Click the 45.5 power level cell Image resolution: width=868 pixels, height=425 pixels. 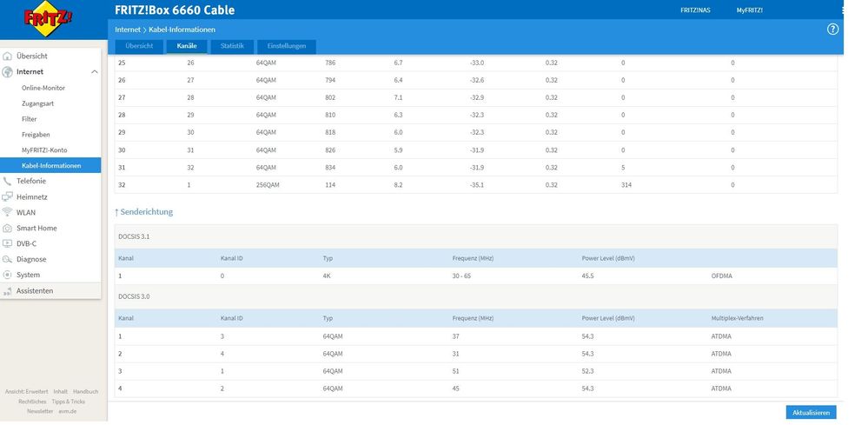click(587, 276)
